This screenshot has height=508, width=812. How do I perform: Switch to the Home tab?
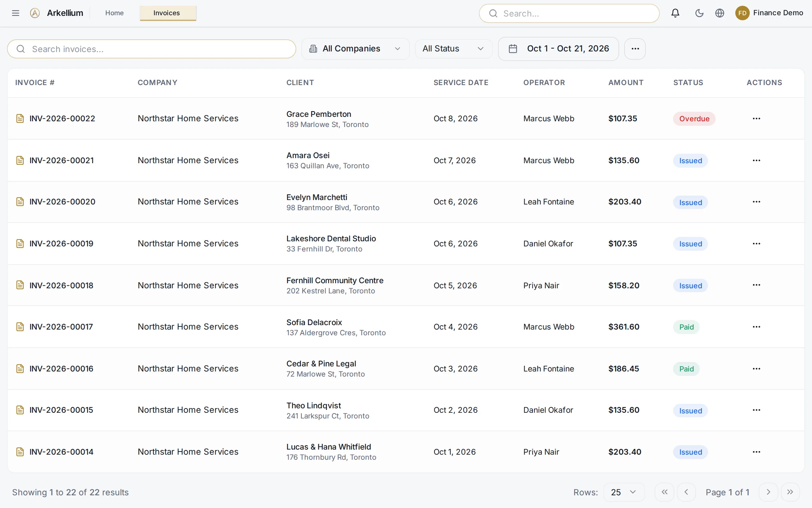[x=115, y=13]
